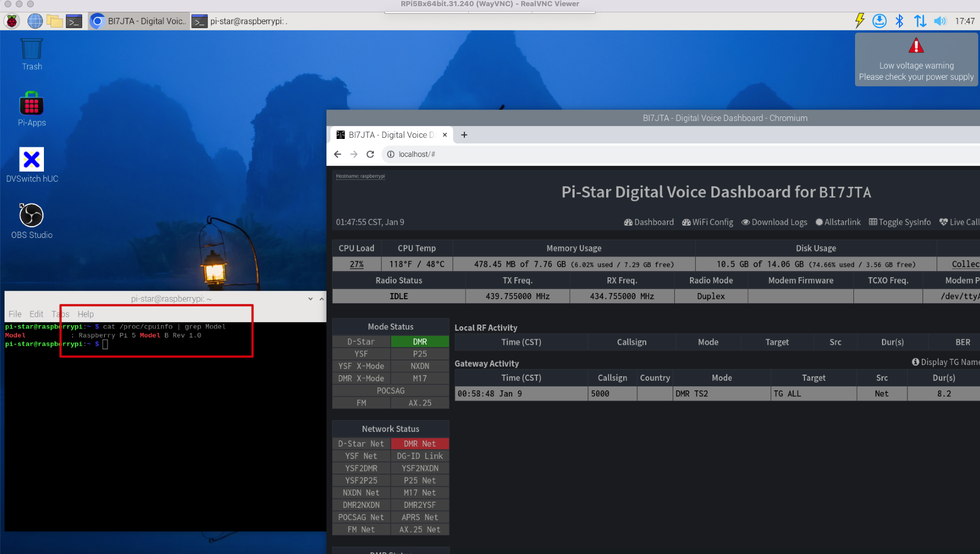Click the IDLE radio status cell

coord(399,296)
